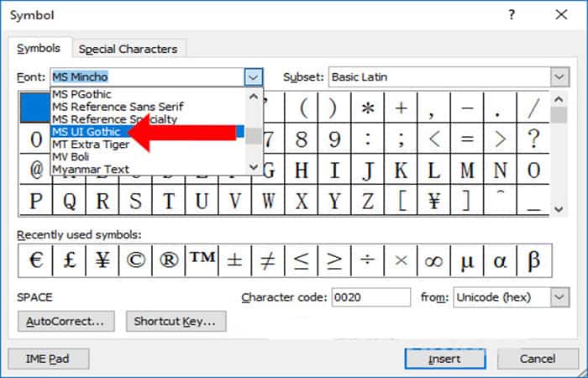The height and width of the screenshot is (378, 588).
Task: Select the letter W in grid
Action: click(x=268, y=200)
